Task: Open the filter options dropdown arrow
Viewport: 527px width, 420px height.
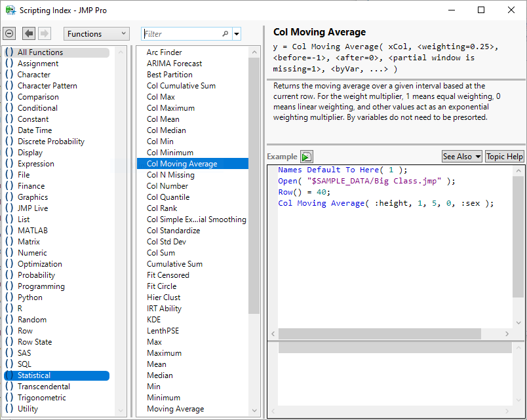Action: click(x=237, y=34)
